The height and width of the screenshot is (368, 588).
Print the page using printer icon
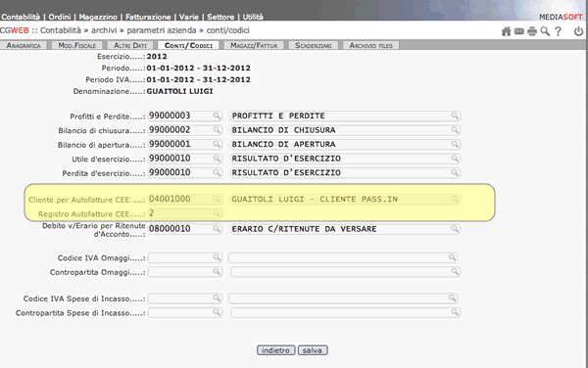(x=532, y=31)
